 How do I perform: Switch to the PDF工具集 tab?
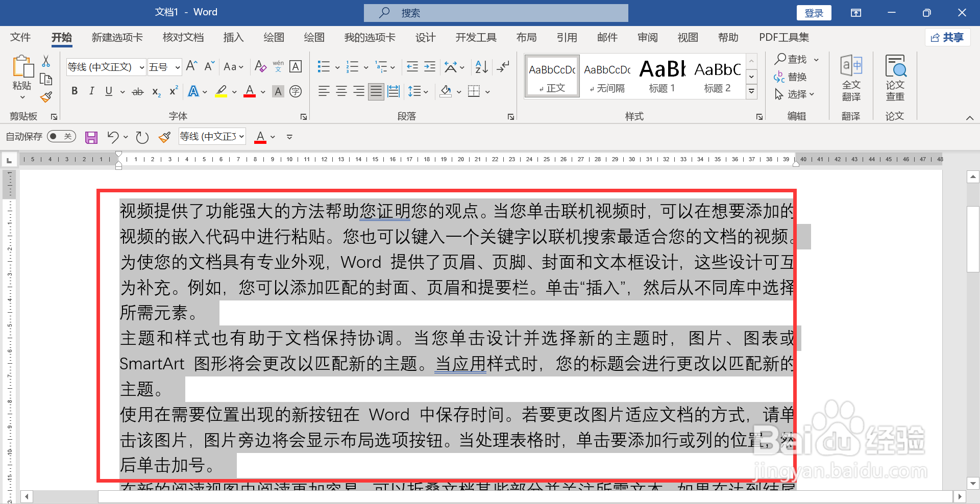[784, 37]
